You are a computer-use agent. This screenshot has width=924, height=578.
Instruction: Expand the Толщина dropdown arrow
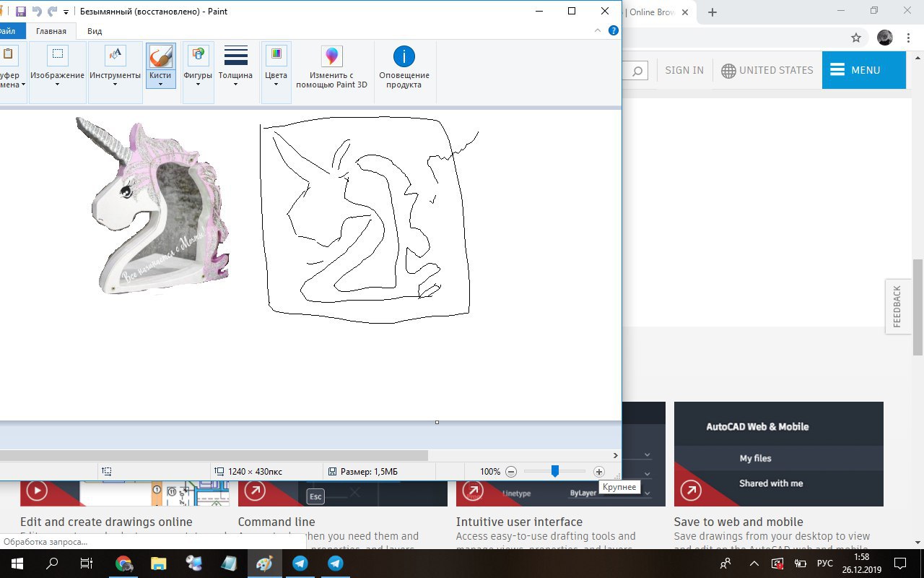coord(236,85)
